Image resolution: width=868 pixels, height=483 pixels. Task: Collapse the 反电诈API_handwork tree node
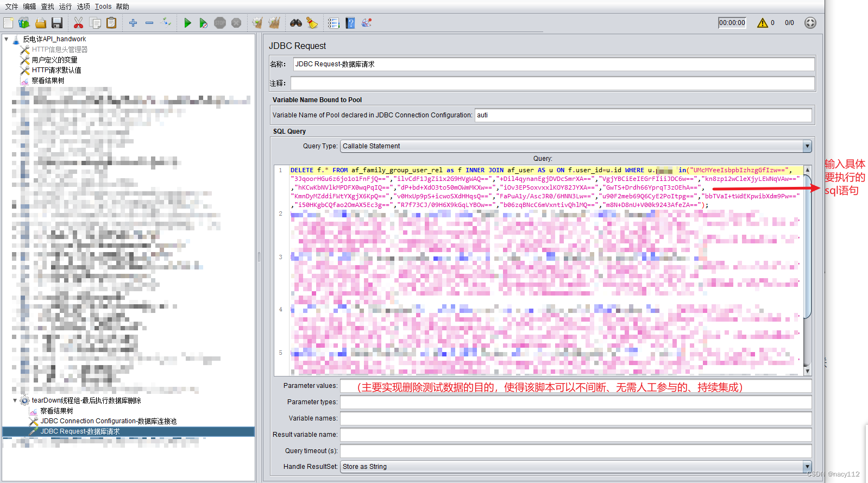click(x=7, y=39)
